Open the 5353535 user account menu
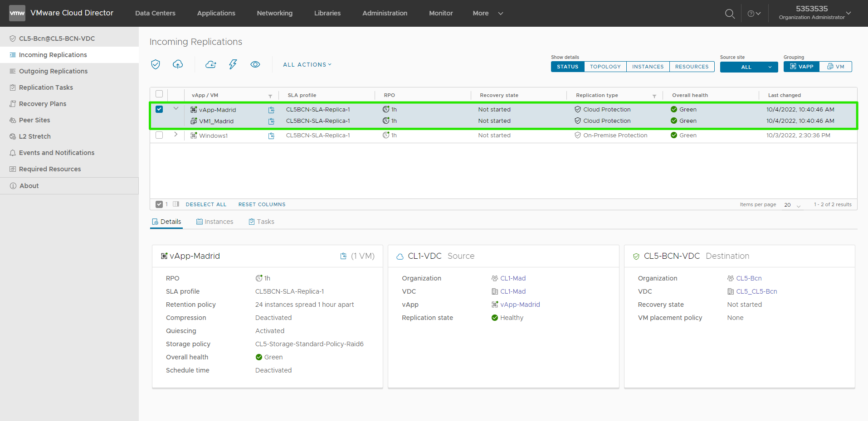Screen dimensions: 868x421 (x=815, y=13)
